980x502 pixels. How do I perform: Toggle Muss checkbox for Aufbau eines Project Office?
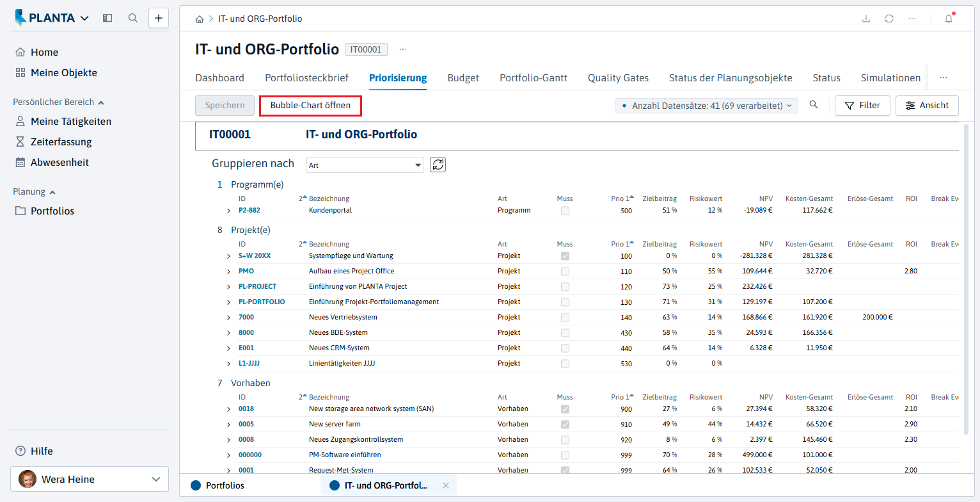(x=565, y=271)
